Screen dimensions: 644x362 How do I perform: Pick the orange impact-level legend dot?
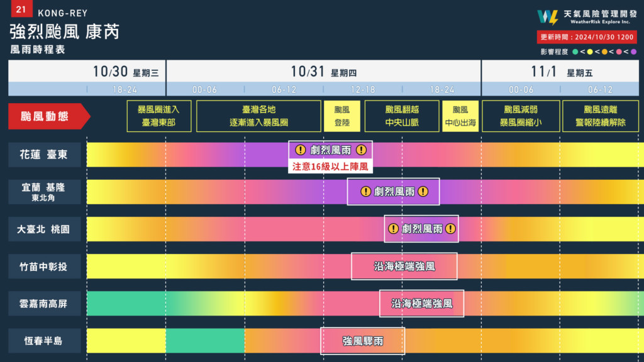pos(604,52)
